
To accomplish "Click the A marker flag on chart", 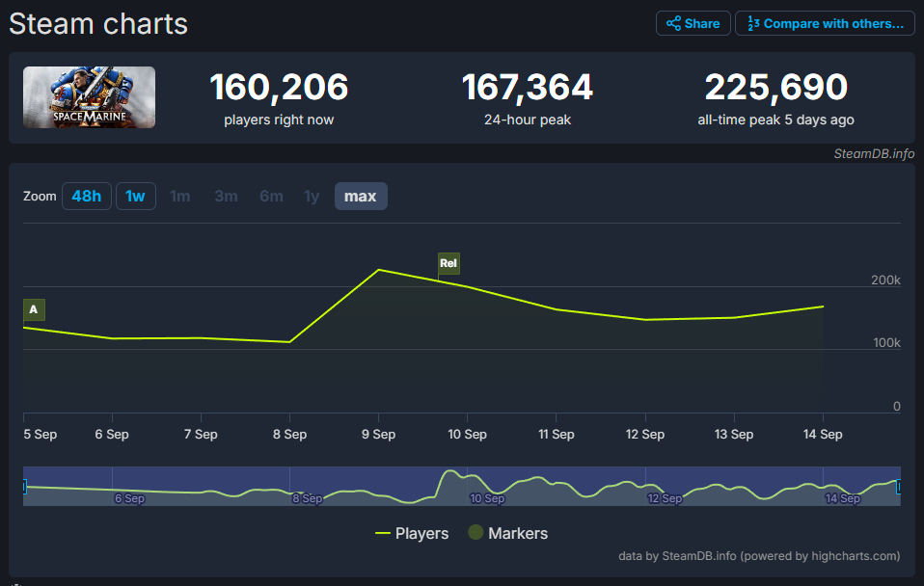I will pyautogui.click(x=34, y=309).
